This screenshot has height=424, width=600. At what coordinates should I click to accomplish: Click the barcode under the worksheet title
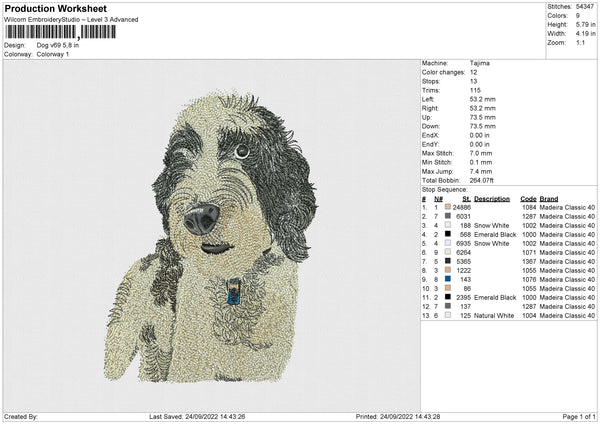(x=60, y=32)
